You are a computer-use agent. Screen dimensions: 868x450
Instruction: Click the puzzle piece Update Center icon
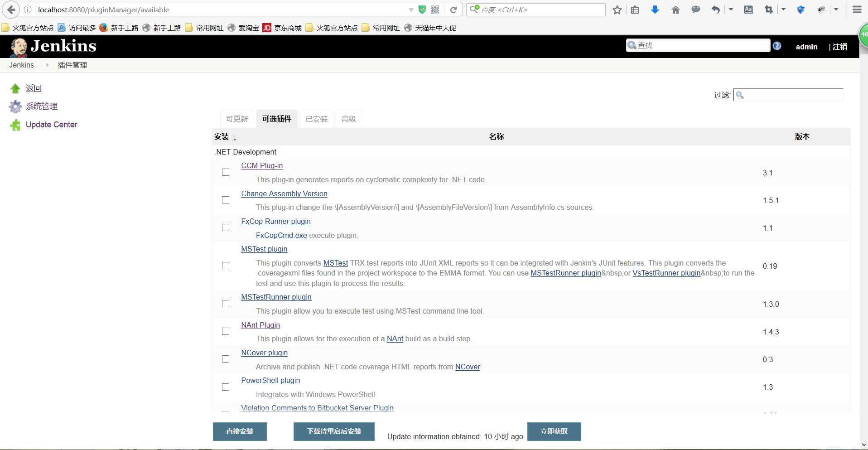click(15, 125)
